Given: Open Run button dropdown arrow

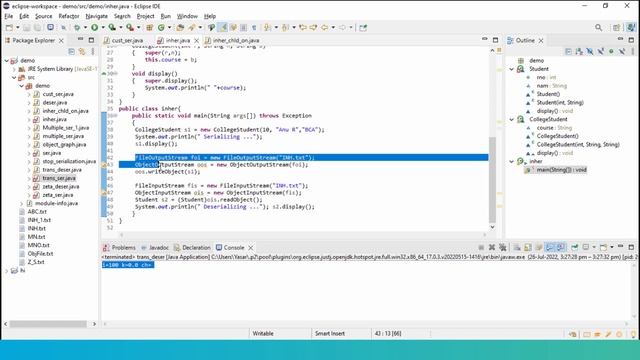Looking at the screenshot, I should click(x=103, y=27).
